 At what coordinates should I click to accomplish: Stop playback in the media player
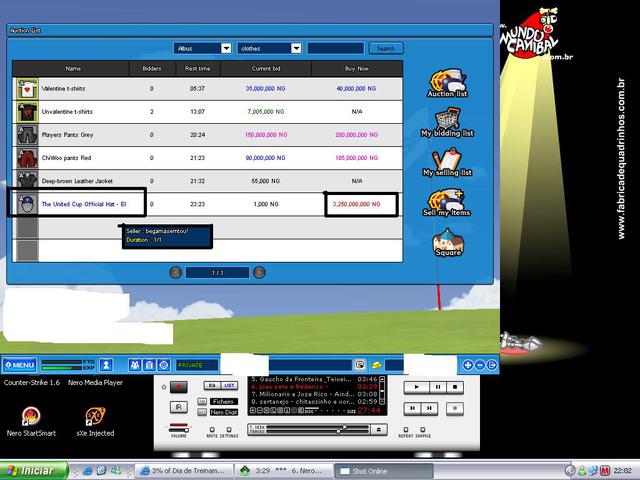pyautogui.click(x=455, y=387)
